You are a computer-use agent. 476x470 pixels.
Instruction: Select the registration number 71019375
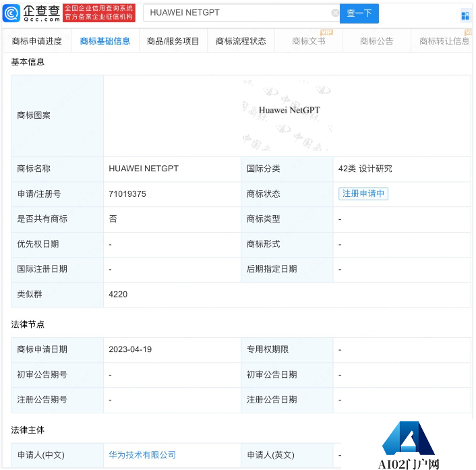tap(127, 194)
